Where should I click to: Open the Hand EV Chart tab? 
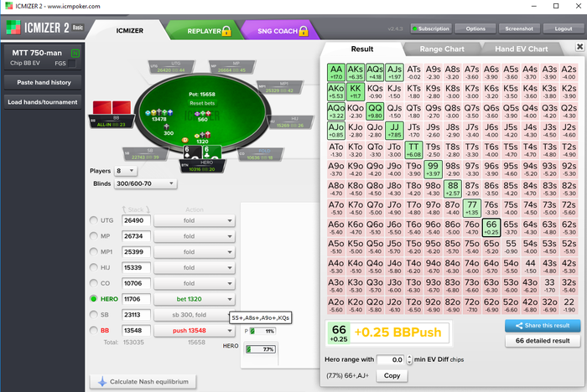tap(521, 49)
